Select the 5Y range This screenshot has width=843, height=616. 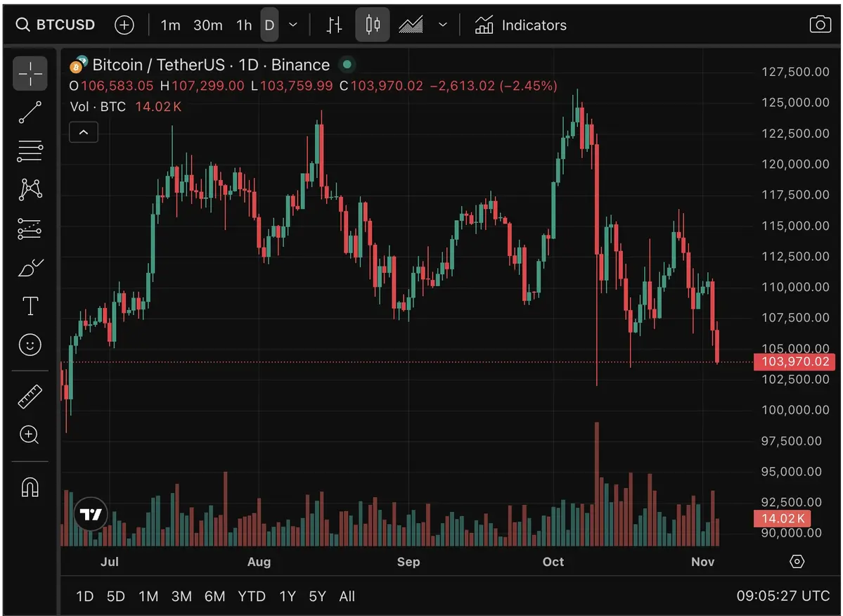coord(316,596)
